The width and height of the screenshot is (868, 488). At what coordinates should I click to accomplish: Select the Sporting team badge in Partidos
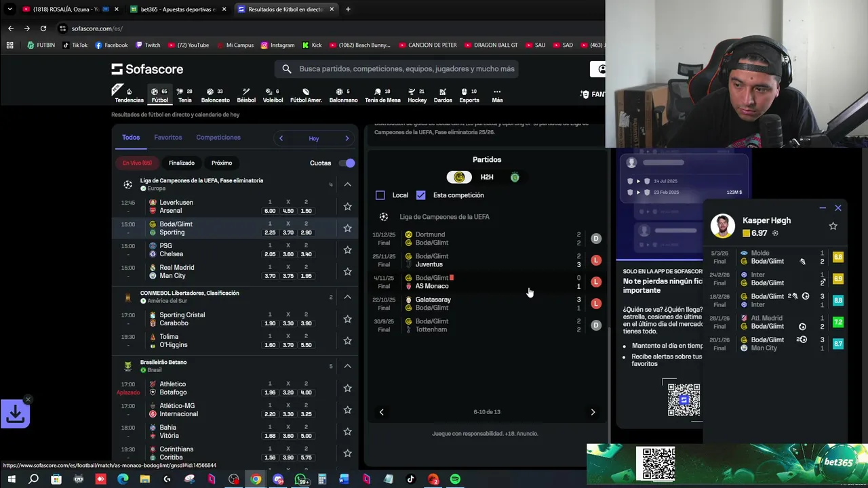click(x=515, y=177)
